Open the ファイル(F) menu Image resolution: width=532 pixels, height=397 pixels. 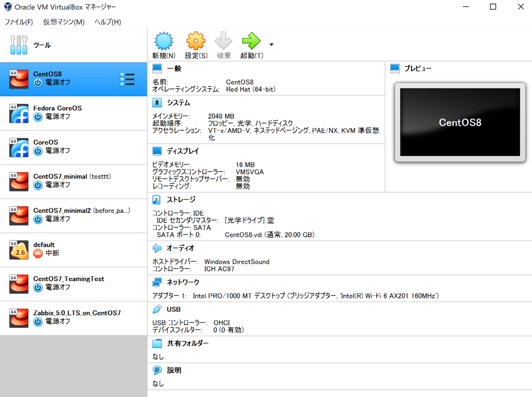pyautogui.click(x=19, y=22)
